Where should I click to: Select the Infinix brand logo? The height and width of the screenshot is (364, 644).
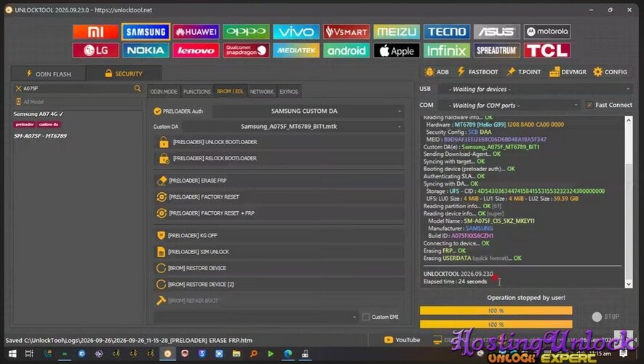click(x=447, y=50)
